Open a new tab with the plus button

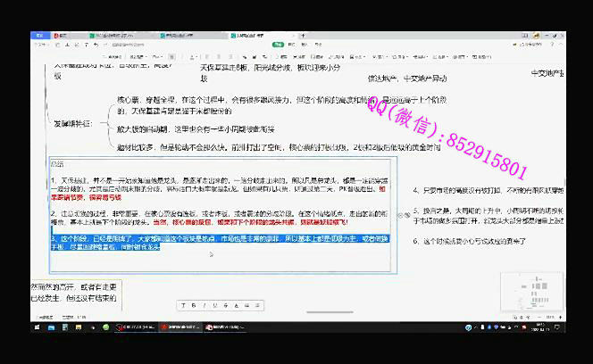(303, 36)
